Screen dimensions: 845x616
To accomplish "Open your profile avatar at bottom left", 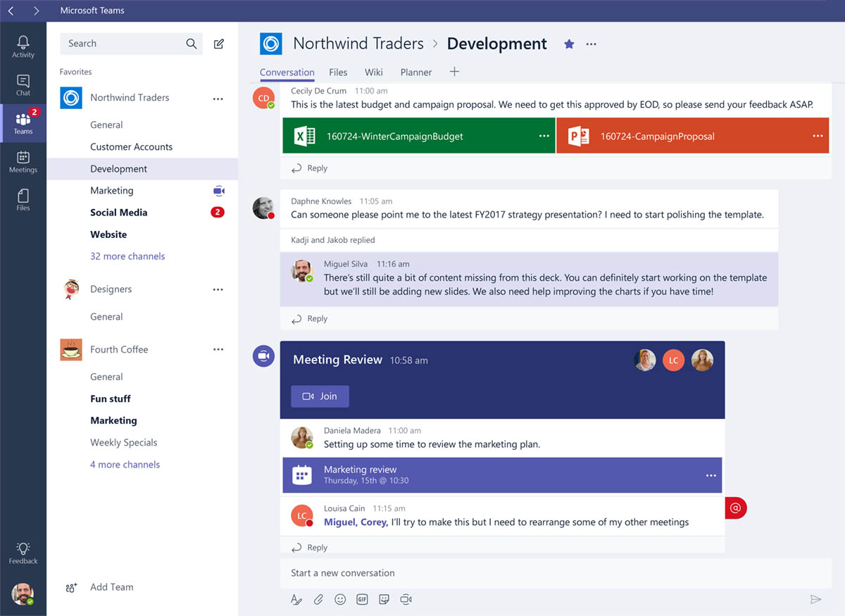I will click(x=23, y=593).
